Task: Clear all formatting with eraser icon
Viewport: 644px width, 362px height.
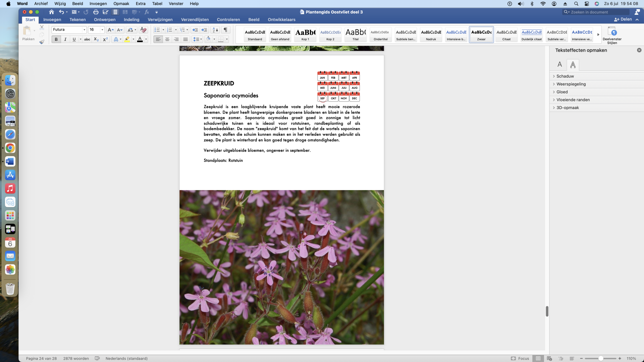Action: 143,30
